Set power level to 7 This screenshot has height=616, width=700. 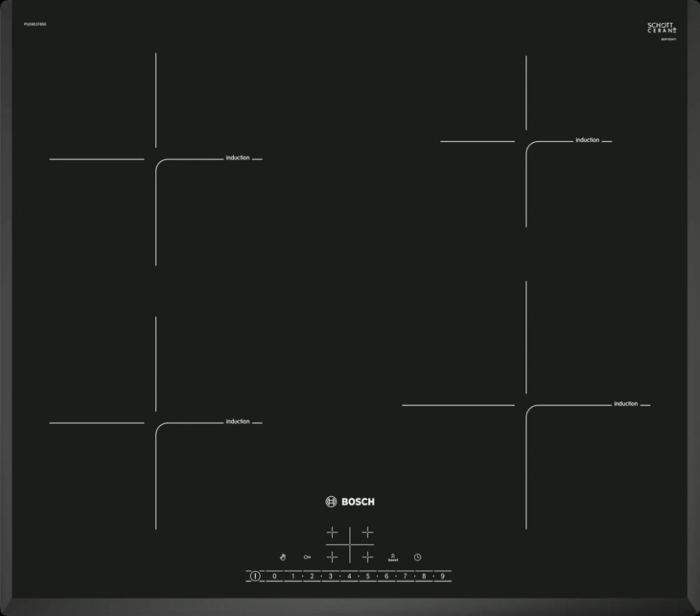click(x=406, y=576)
